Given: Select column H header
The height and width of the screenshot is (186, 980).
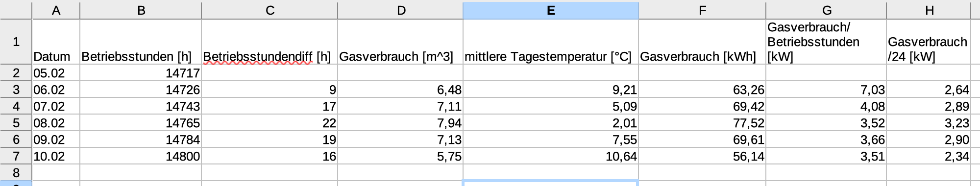Looking at the screenshot, I should coord(929,10).
